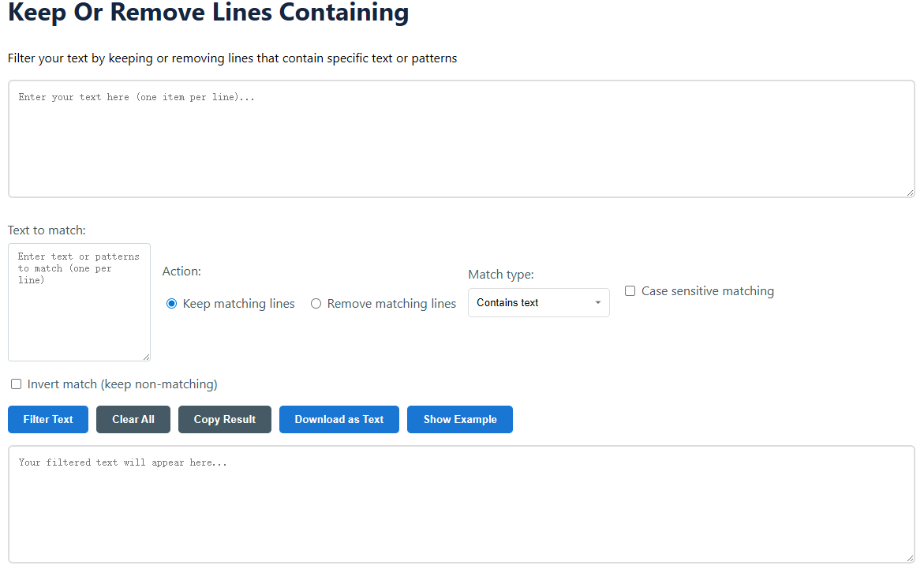Image resolution: width=924 pixels, height=569 pixels.
Task: Hit the Clear All button
Action: pyautogui.click(x=133, y=420)
